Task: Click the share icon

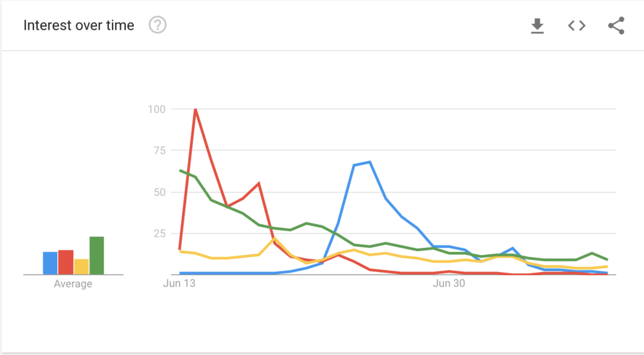Action: (x=616, y=26)
